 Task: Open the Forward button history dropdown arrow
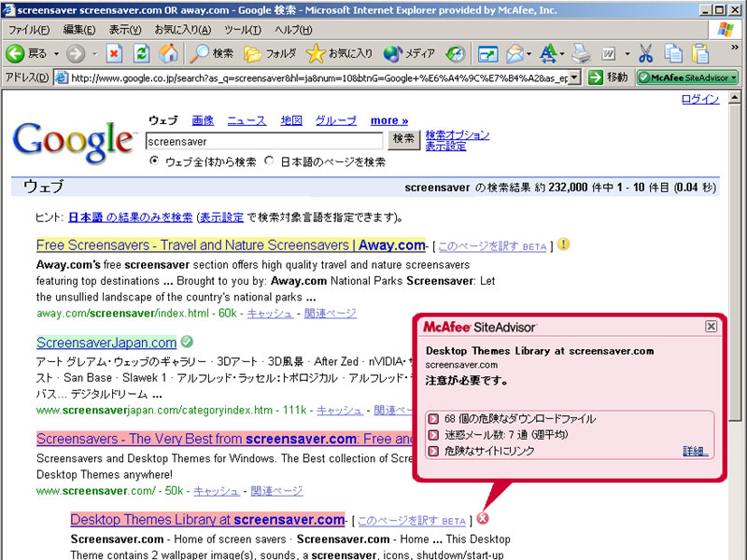pyautogui.click(x=94, y=54)
